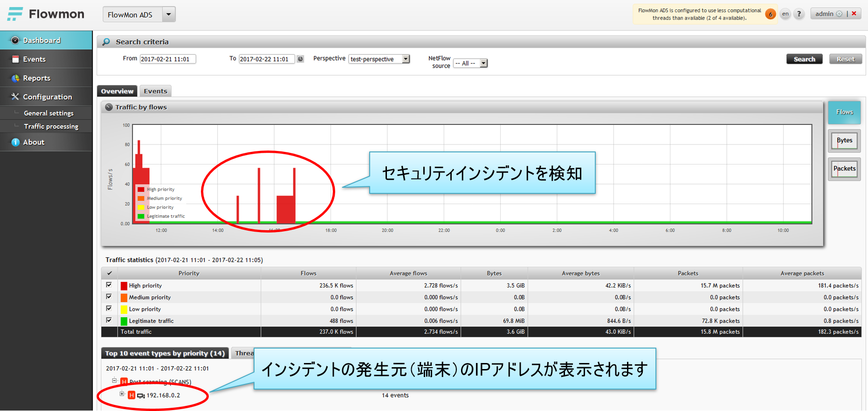Open General settings submenu item
868x411 pixels.
coord(48,113)
